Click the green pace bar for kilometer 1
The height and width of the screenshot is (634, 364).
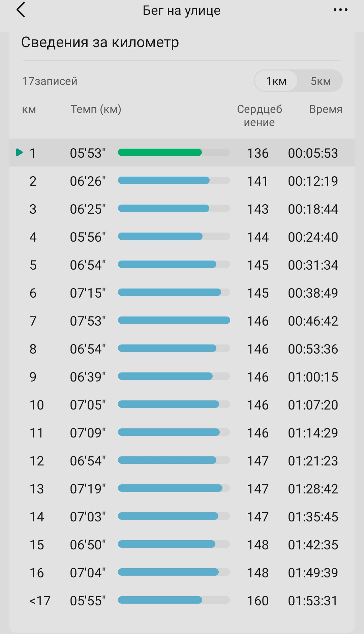tap(160, 152)
